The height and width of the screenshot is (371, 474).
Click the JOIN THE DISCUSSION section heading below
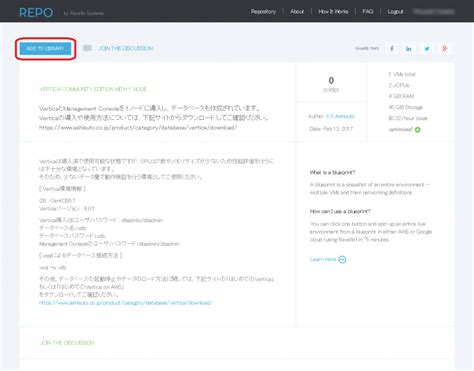pyautogui.click(x=67, y=343)
